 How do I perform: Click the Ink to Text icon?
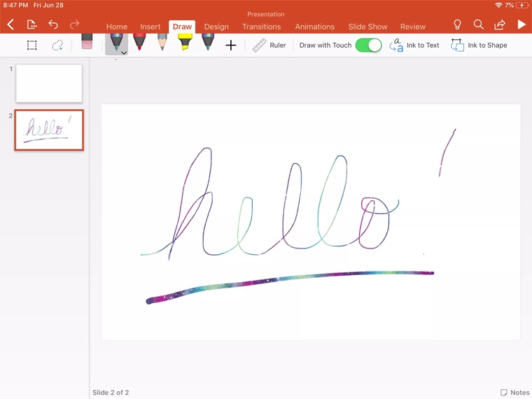(x=396, y=45)
